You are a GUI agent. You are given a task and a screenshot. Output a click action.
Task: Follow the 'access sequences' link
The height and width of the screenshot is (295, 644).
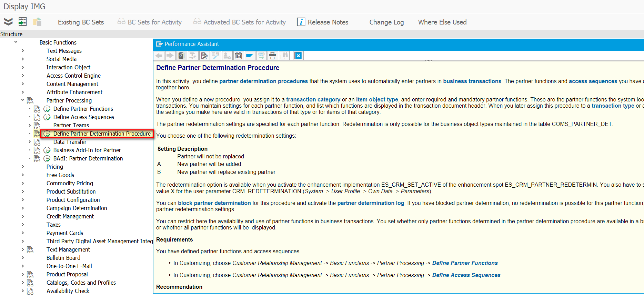point(593,81)
